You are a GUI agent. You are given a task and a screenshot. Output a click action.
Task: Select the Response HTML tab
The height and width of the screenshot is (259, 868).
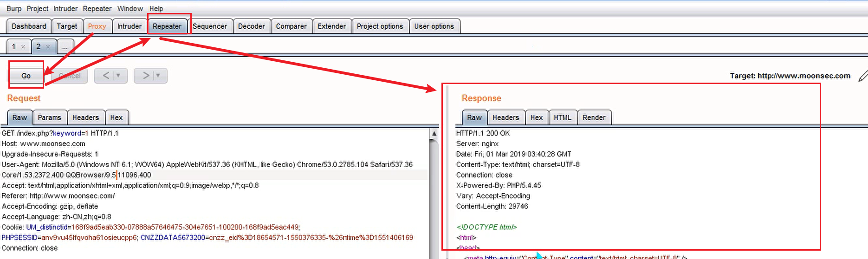(x=563, y=117)
